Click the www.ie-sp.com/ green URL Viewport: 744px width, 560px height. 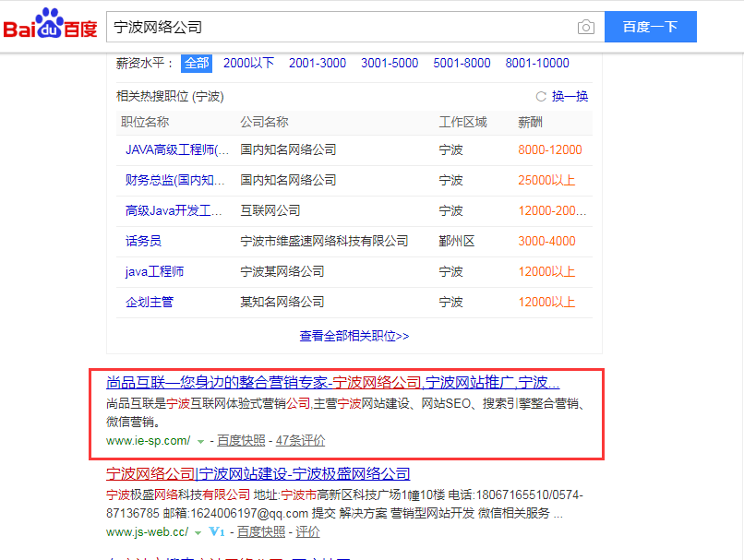(148, 441)
